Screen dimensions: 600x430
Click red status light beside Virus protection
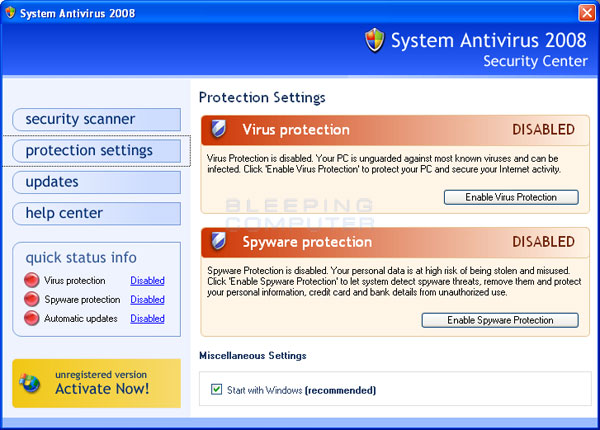pyautogui.click(x=31, y=281)
